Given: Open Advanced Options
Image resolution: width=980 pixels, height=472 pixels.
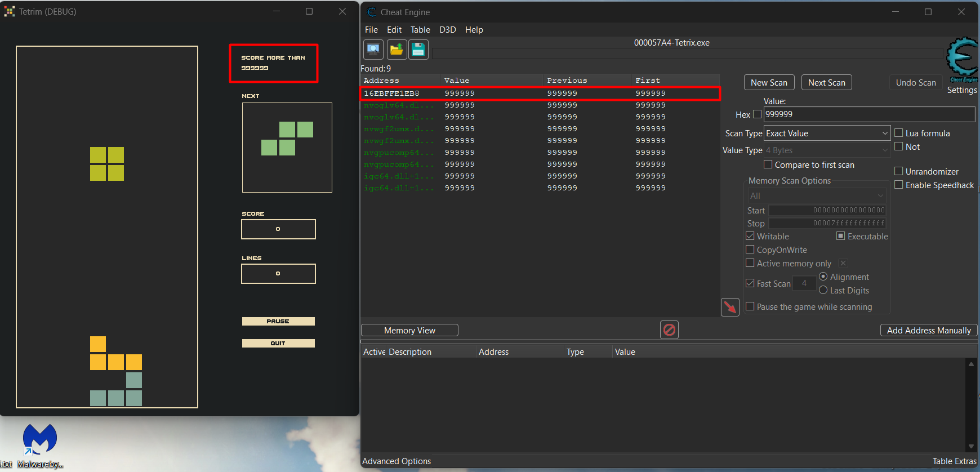Looking at the screenshot, I should coord(397,461).
